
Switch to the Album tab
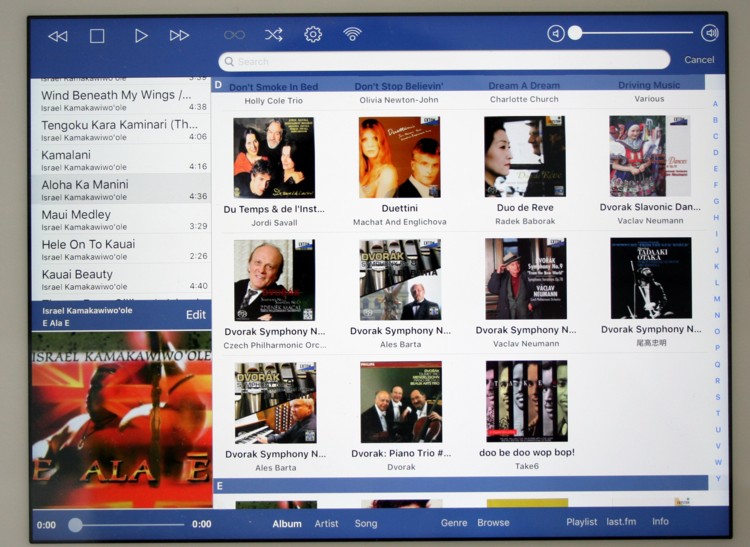(x=287, y=524)
